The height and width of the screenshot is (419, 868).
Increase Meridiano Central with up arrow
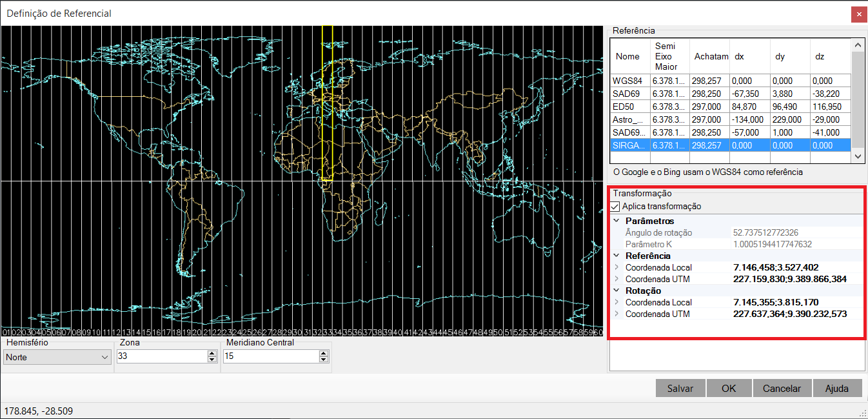[x=323, y=353]
